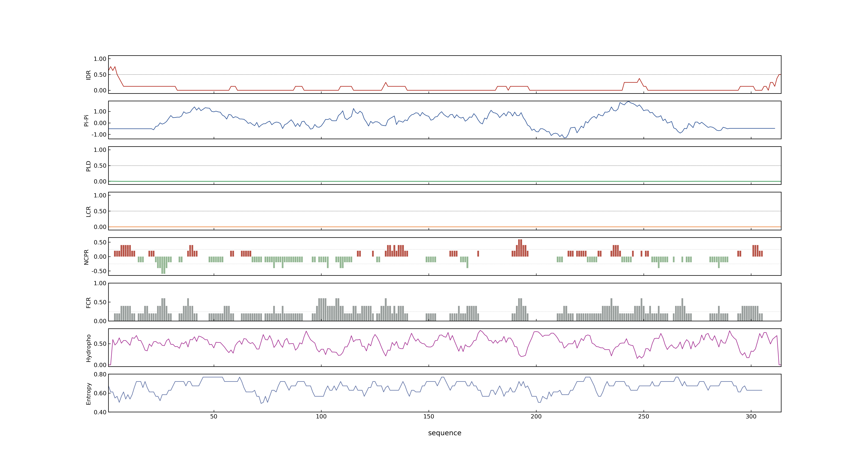Click the FCR axis label
Image resolution: width=868 pixels, height=463 pixels.
click(x=89, y=302)
